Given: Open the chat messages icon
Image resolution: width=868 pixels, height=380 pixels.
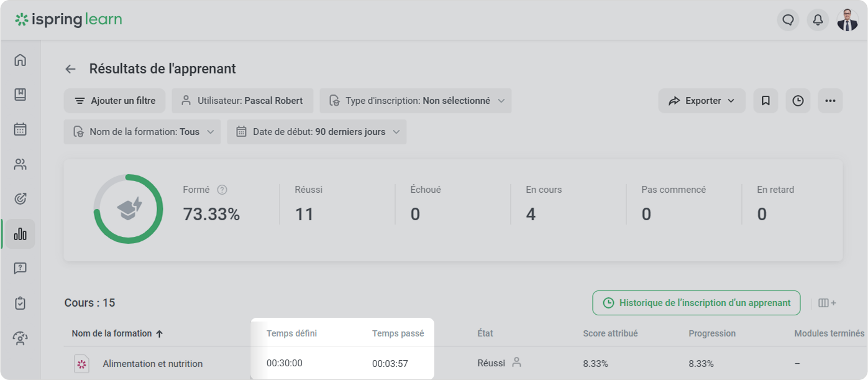Looking at the screenshot, I should 788,20.
